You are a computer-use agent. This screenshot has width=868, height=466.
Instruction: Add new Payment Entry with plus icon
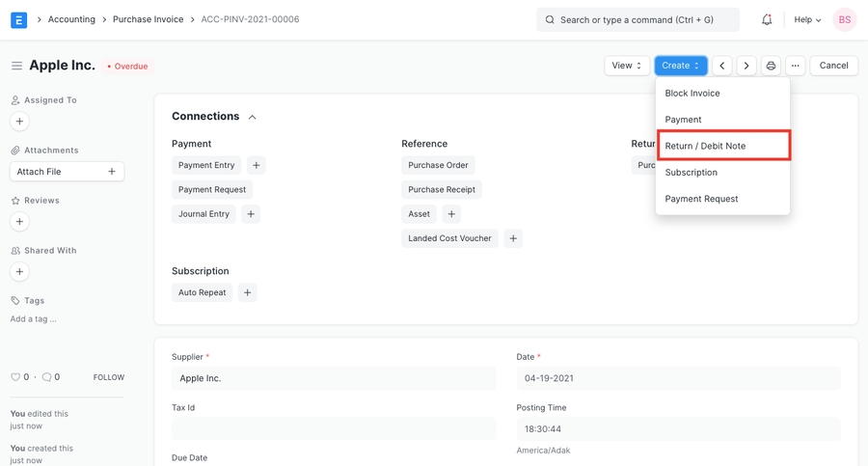coord(256,165)
